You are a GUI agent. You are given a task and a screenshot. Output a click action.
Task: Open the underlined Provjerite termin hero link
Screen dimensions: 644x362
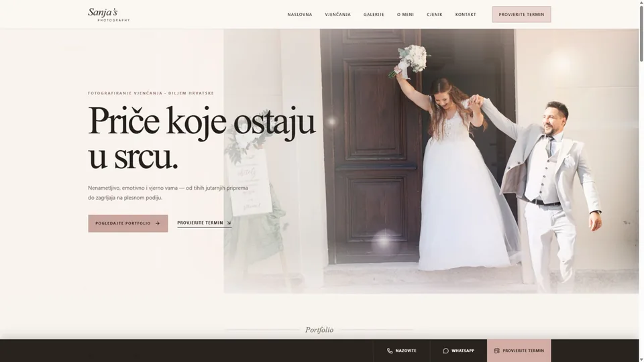point(204,223)
